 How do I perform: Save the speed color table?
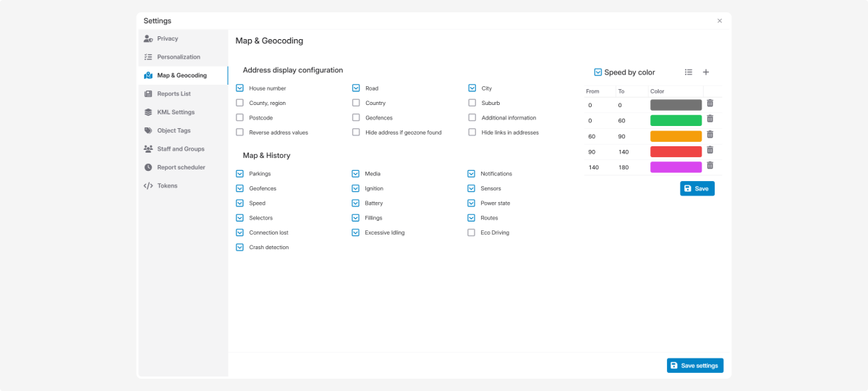(x=697, y=188)
